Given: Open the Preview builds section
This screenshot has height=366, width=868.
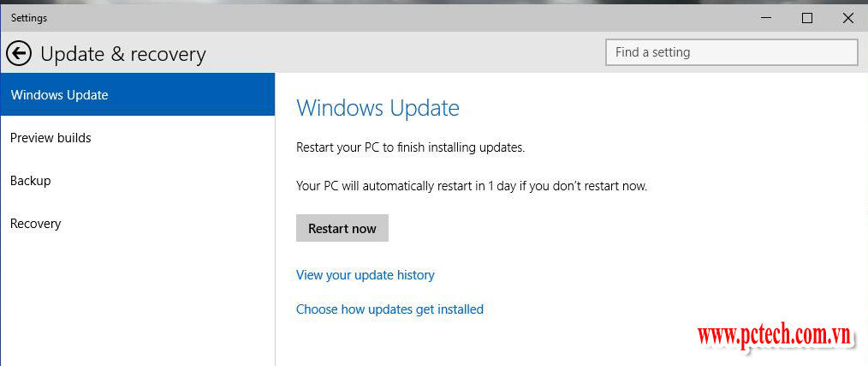Looking at the screenshot, I should click(x=51, y=138).
